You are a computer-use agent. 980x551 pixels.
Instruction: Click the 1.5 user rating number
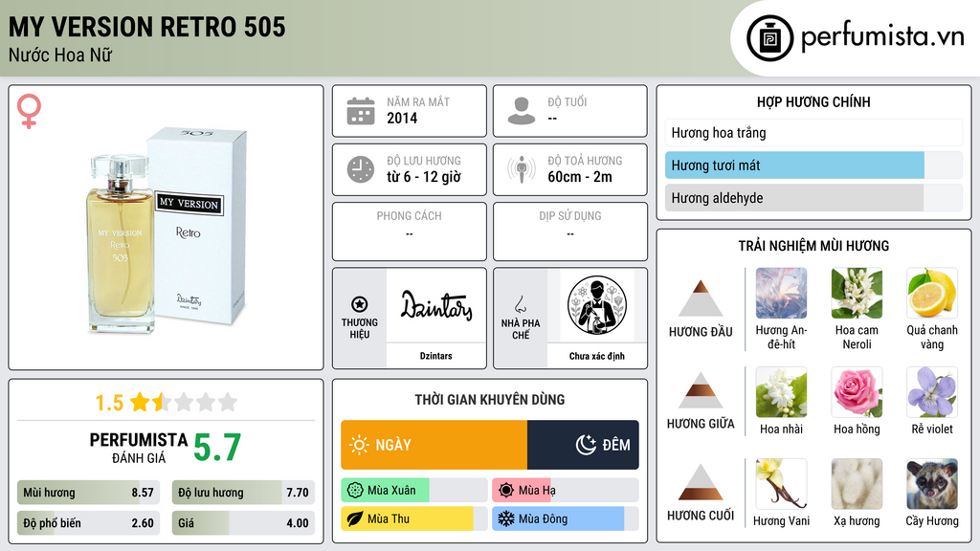(109, 403)
